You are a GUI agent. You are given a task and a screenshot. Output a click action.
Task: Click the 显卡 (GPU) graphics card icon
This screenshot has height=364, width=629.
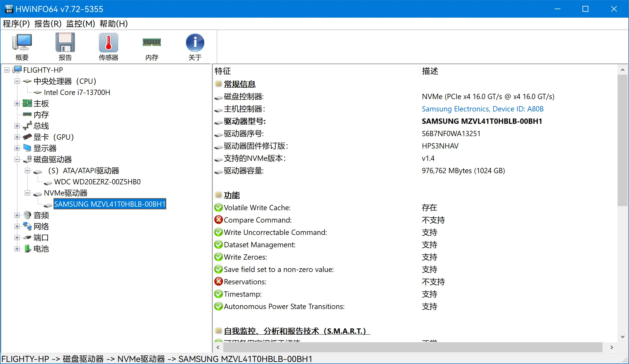(27, 137)
